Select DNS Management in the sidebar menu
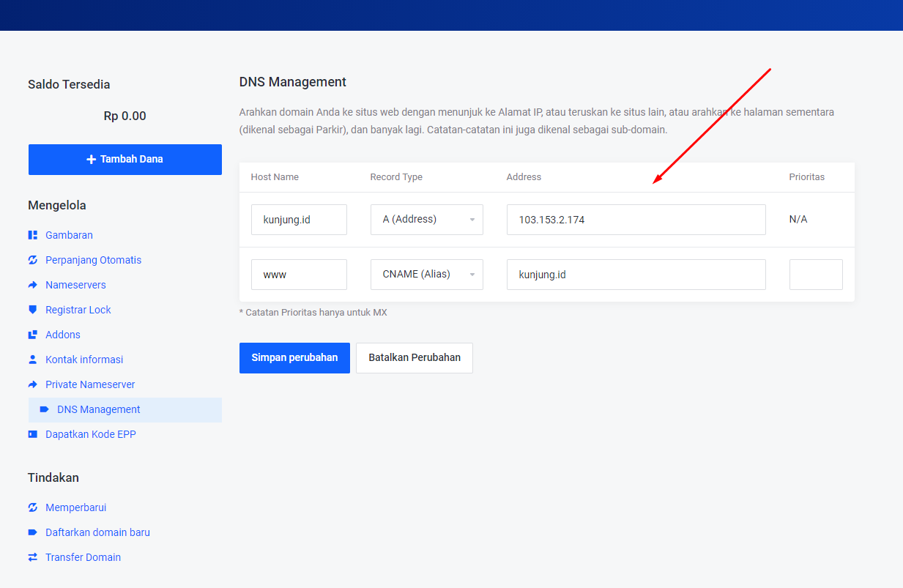 tap(98, 410)
